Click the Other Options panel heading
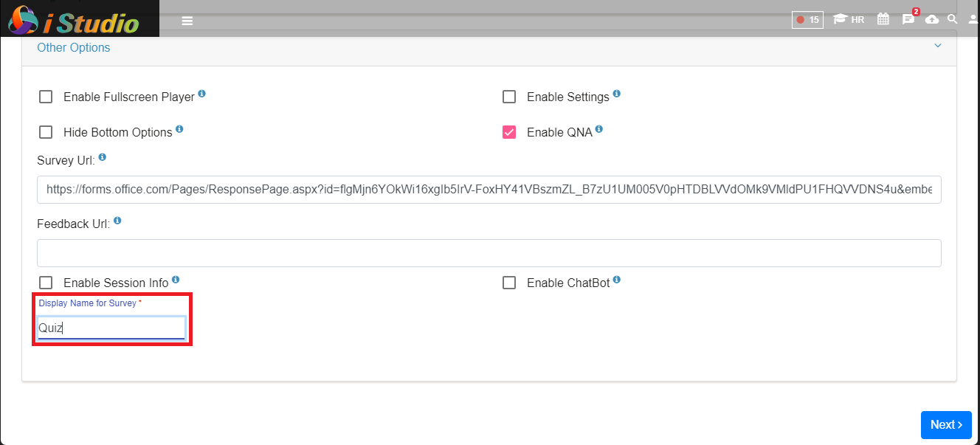This screenshot has height=445, width=980. [74, 47]
